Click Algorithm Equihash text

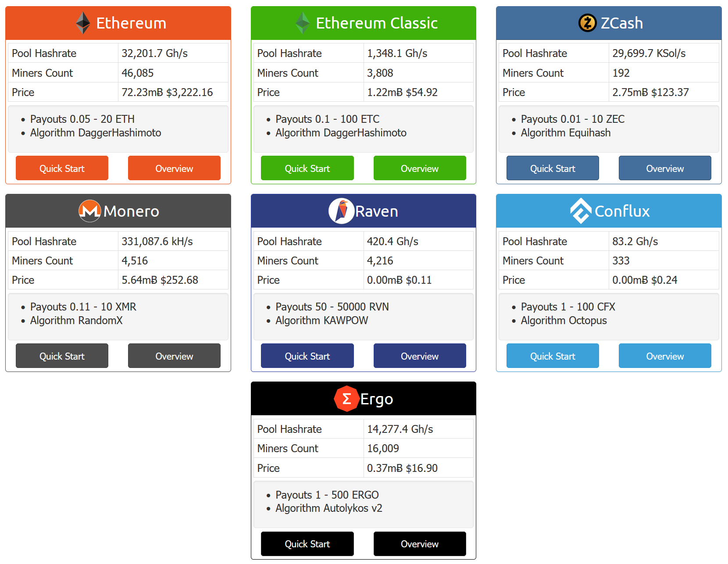pyautogui.click(x=566, y=132)
